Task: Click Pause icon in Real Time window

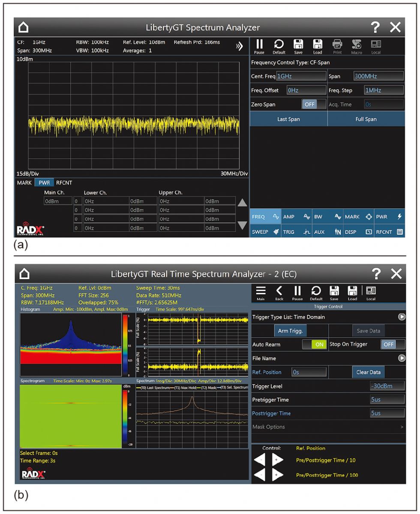Action: (x=297, y=293)
